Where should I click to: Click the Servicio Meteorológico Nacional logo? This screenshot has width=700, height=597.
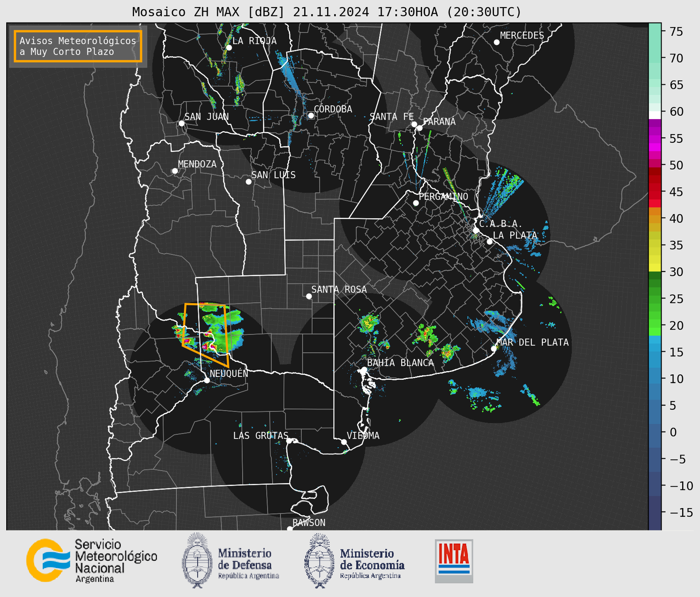tap(92, 561)
